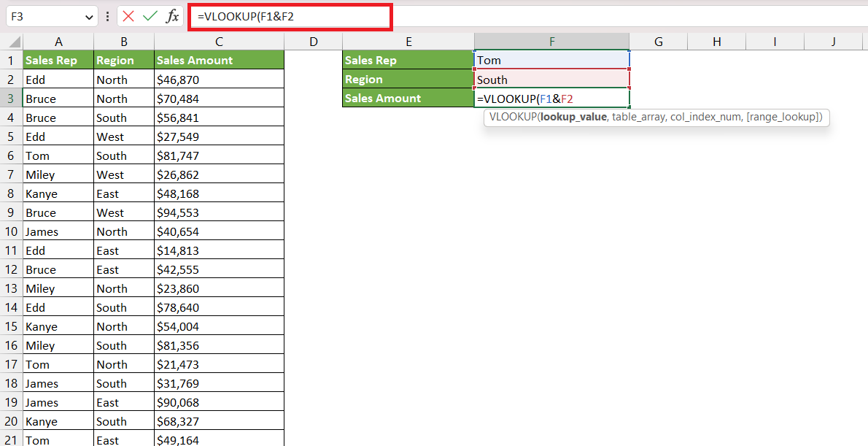
Task: Select the Region label in cell E2
Action: [408, 80]
